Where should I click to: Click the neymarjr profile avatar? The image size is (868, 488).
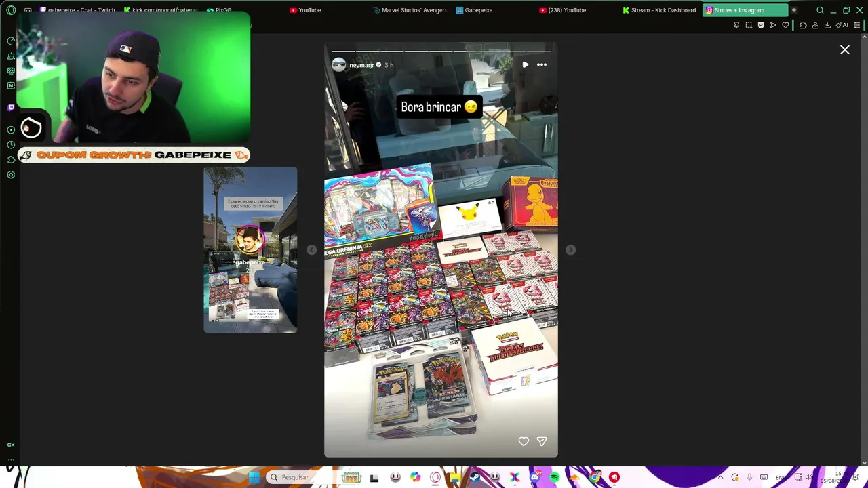[x=338, y=65]
